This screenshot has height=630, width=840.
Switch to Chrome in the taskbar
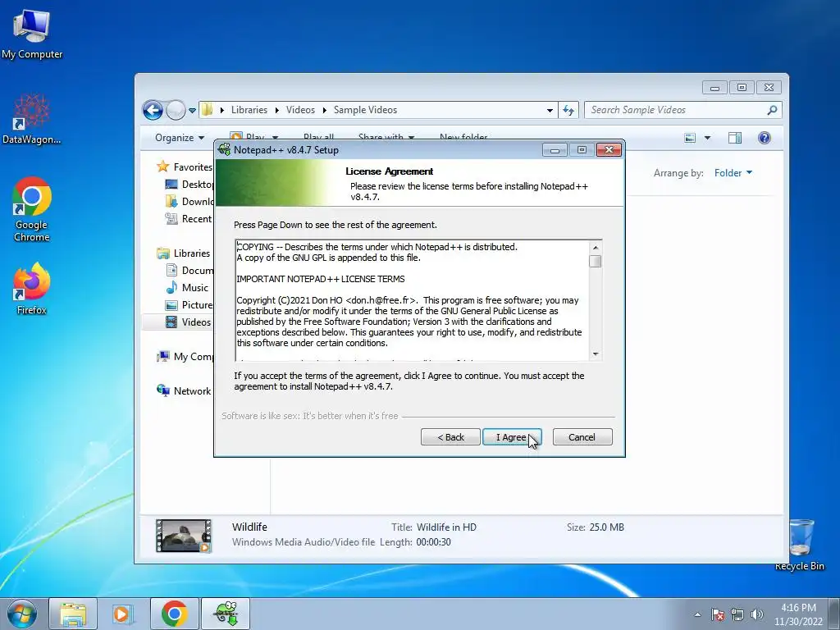click(174, 614)
